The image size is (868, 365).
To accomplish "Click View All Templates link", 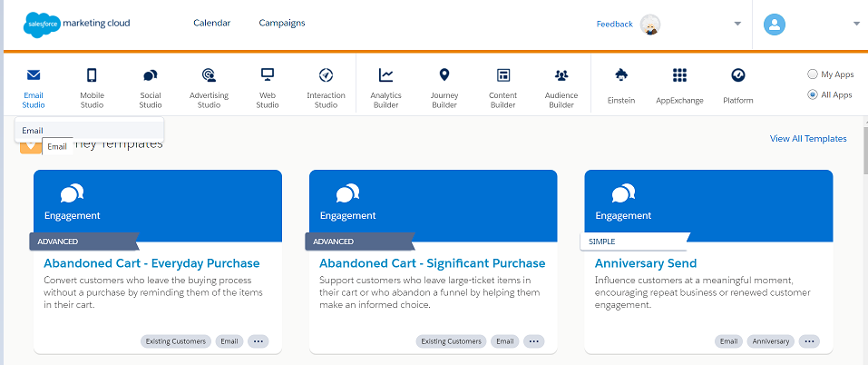I will click(808, 139).
